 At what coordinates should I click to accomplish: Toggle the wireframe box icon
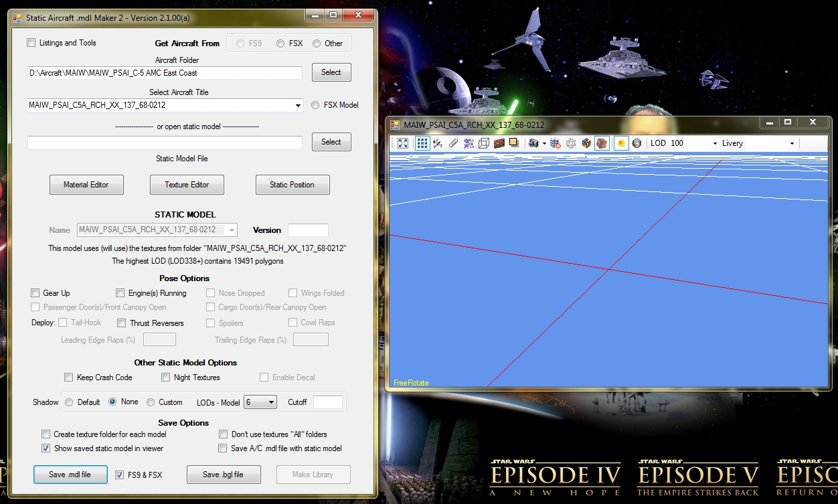point(483,143)
